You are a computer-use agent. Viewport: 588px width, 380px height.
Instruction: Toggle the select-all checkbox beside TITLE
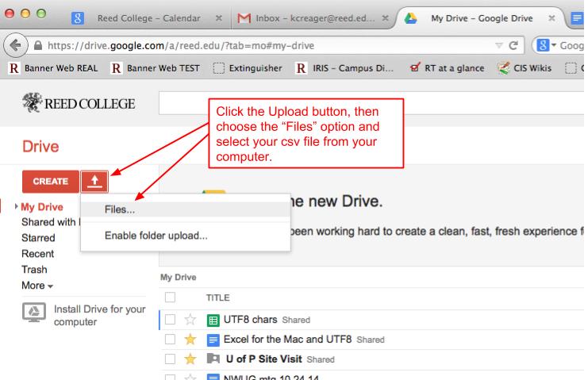coord(168,295)
